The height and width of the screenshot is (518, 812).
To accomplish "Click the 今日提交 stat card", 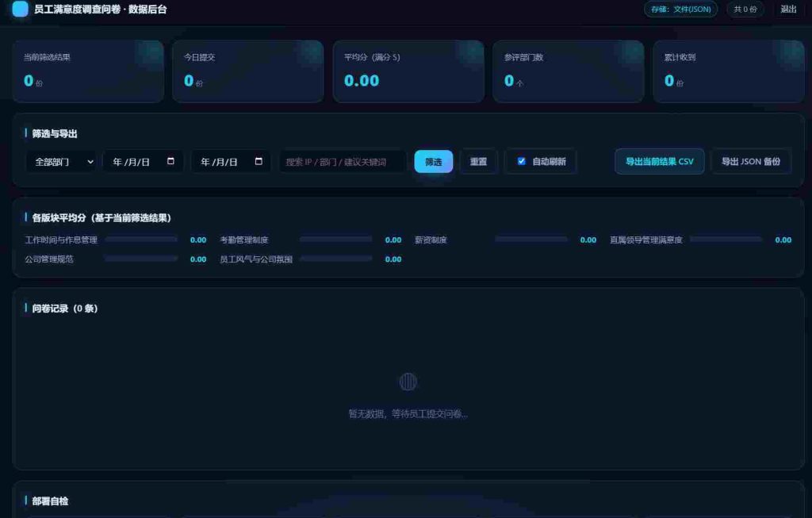I will [248, 71].
